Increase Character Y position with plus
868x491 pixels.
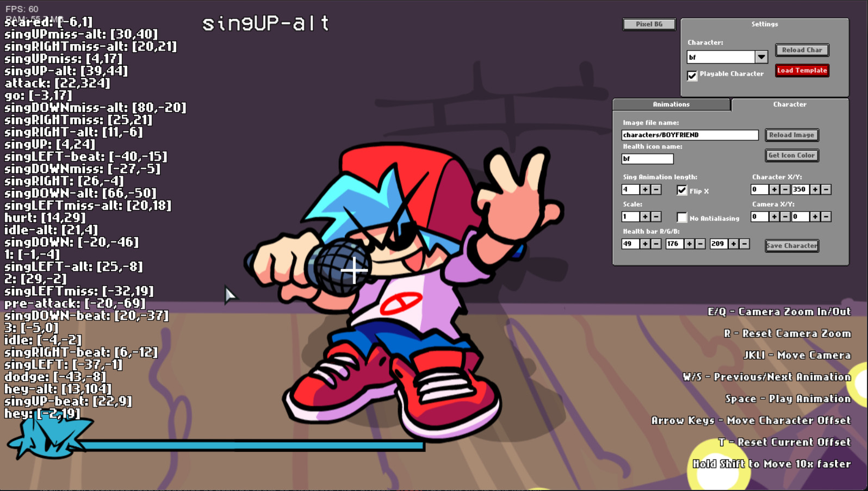click(815, 190)
